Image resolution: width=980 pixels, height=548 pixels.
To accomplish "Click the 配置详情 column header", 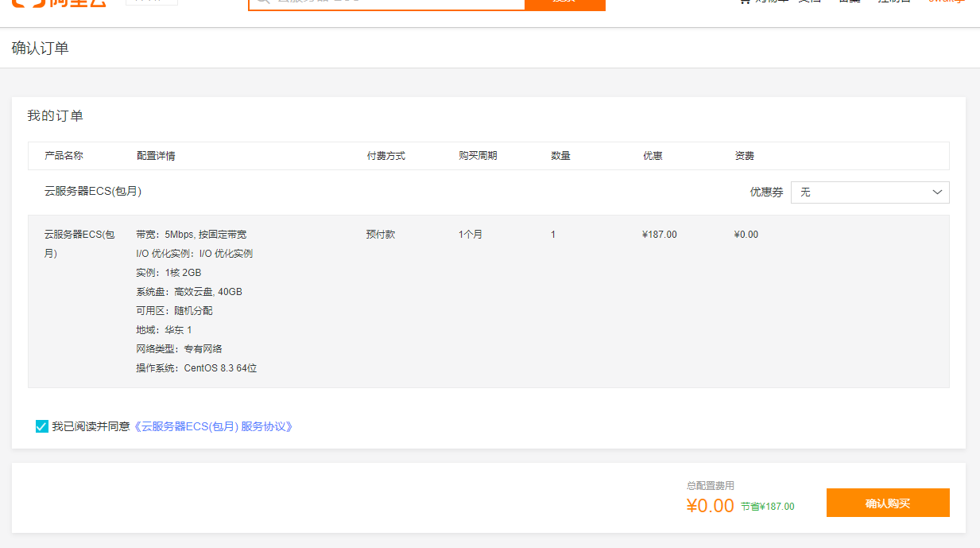I will pos(156,156).
